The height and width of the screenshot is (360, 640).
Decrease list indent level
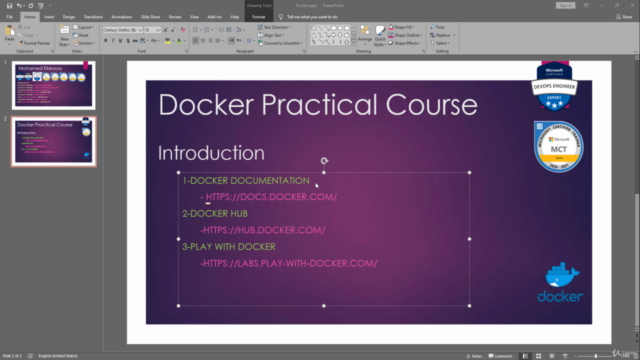coord(221,30)
